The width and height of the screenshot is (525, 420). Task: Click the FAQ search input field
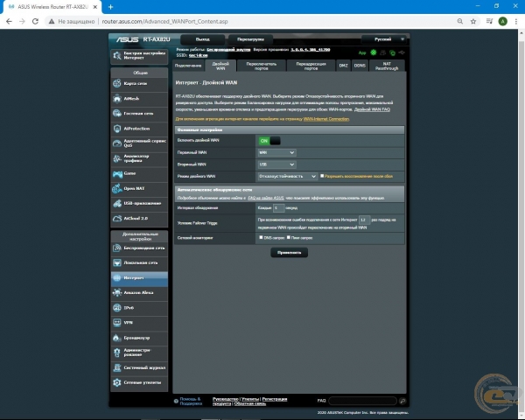click(362, 401)
